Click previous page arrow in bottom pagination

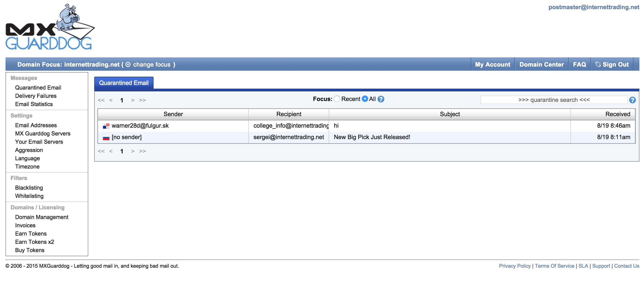tap(111, 151)
